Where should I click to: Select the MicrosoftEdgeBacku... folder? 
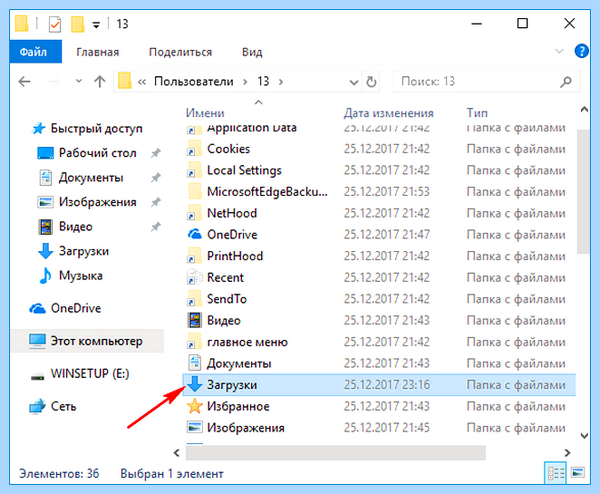[x=267, y=192]
